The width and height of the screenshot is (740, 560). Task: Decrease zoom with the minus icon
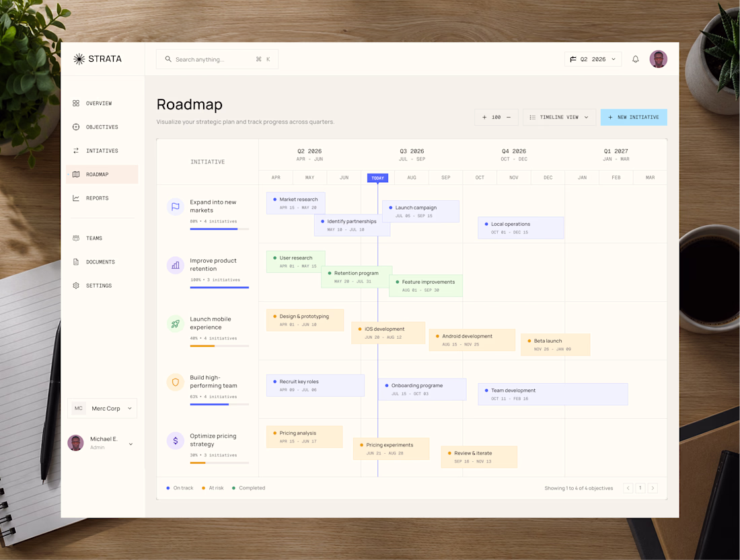coord(509,118)
